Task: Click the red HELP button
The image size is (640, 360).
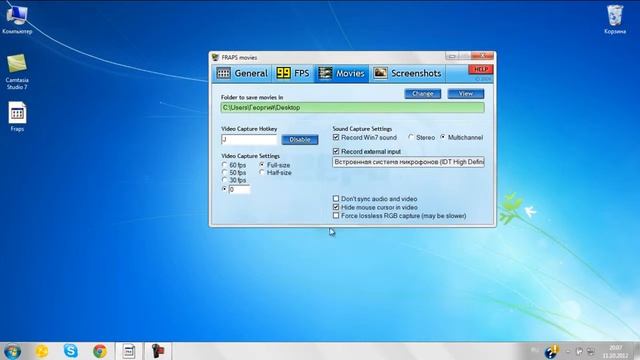Action: click(x=481, y=69)
